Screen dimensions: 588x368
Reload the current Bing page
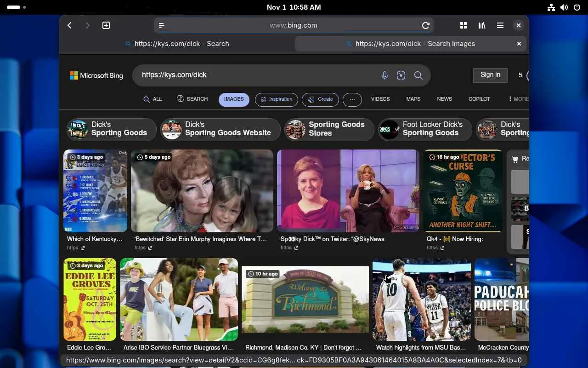[426, 25]
